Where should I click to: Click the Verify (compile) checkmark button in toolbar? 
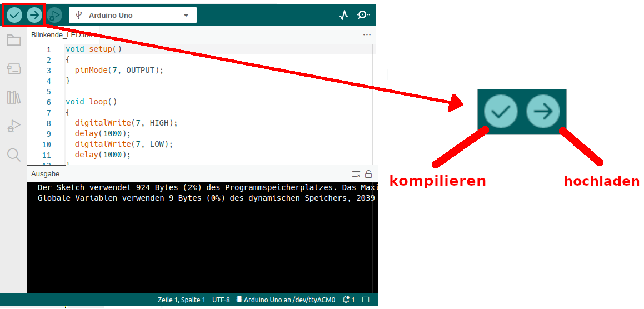click(14, 15)
